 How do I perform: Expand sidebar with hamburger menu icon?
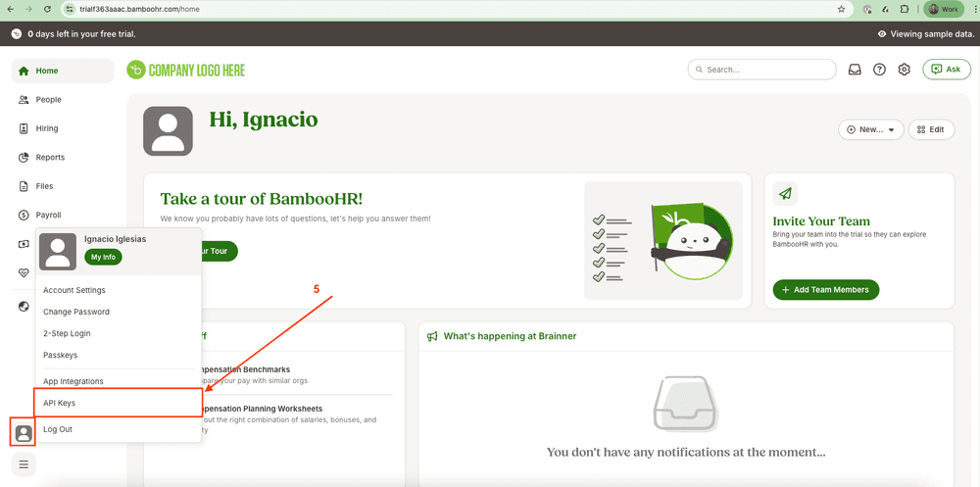click(x=24, y=464)
